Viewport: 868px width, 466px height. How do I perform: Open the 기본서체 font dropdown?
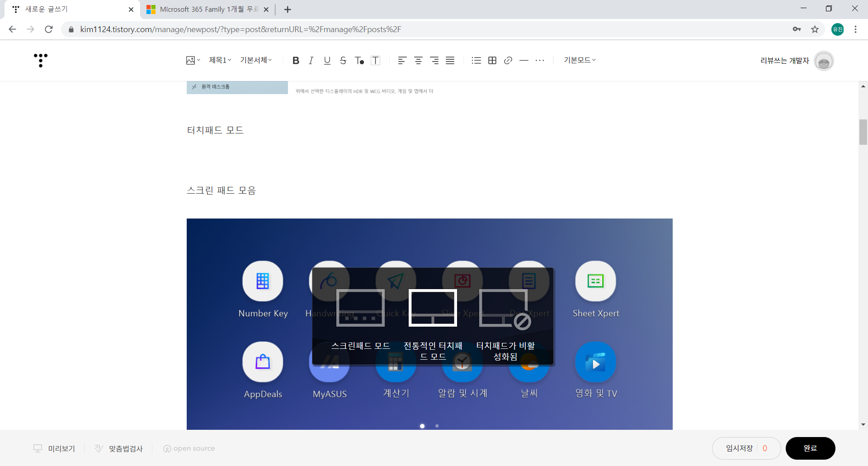coord(256,60)
